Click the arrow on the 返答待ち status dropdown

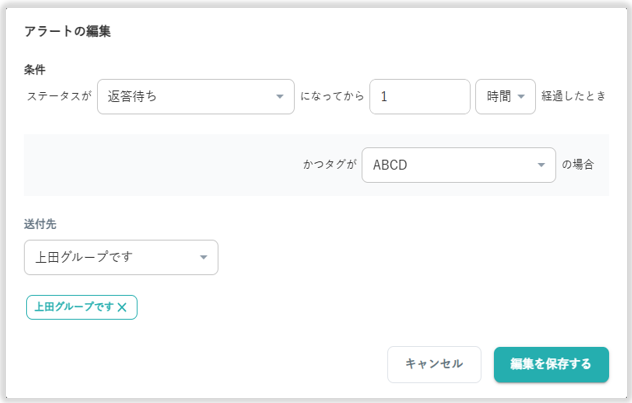pos(279,97)
